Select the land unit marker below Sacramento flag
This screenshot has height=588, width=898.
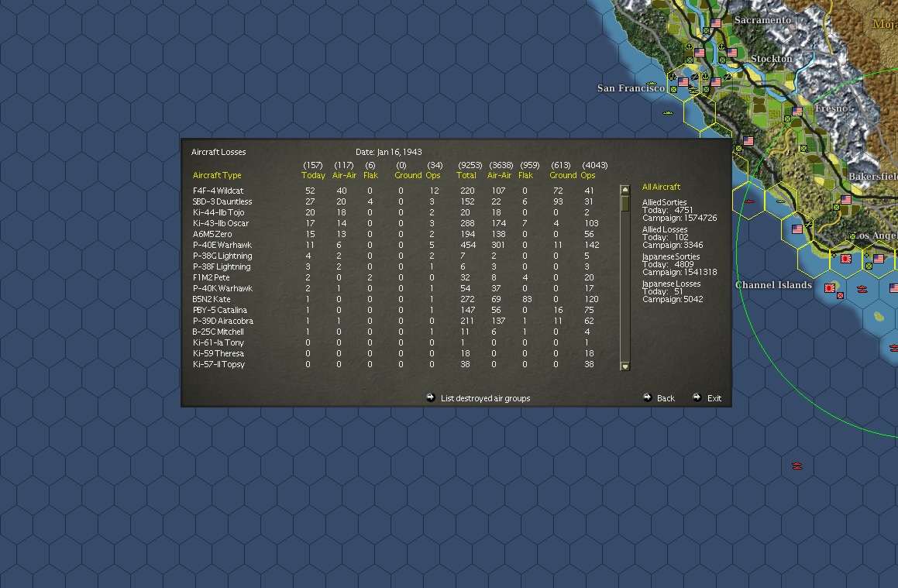(706, 31)
